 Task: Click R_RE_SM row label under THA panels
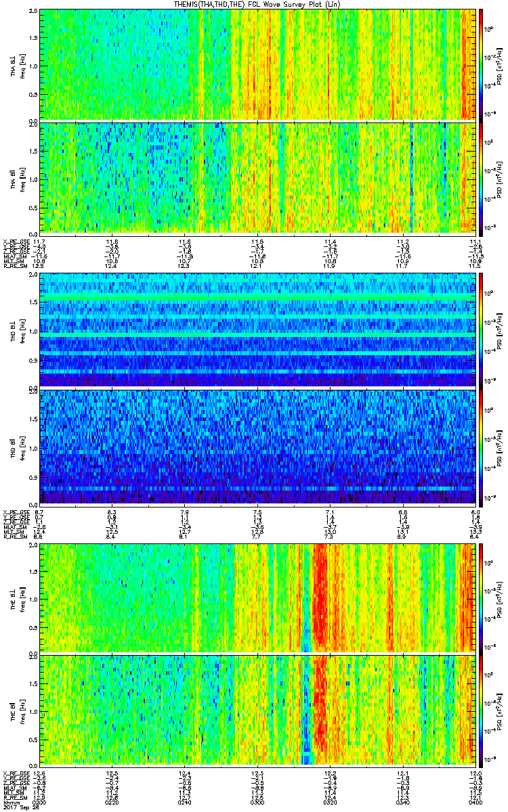point(14,266)
